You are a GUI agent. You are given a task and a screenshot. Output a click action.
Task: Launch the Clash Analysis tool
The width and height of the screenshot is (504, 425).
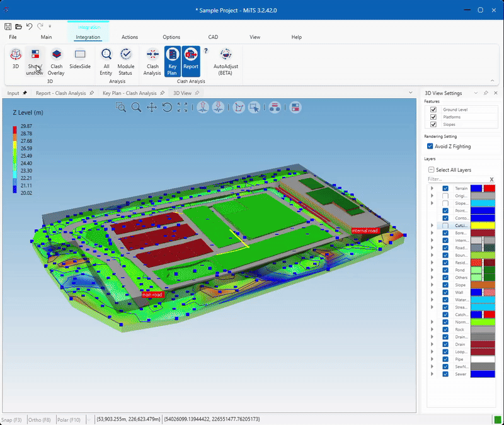pos(152,62)
